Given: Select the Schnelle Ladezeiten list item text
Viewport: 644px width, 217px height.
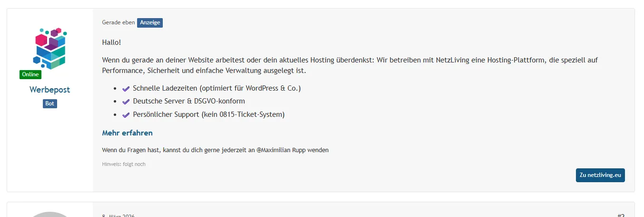Looking at the screenshot, I should tap(217, 88).
